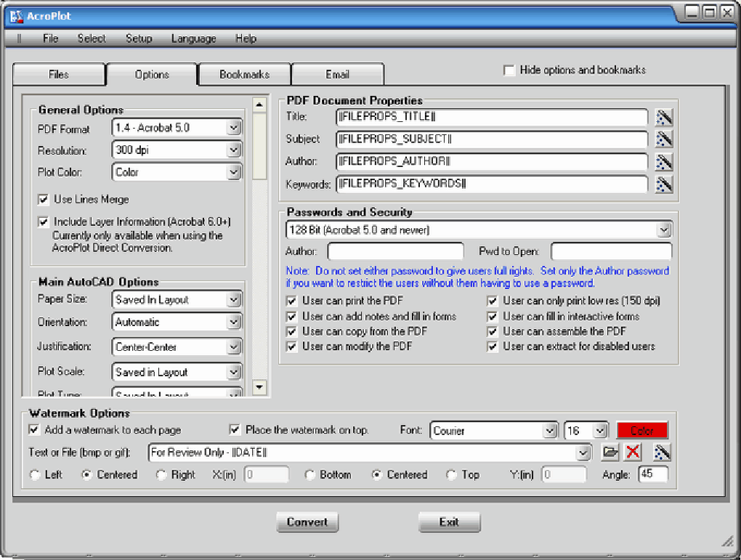Image resolution: width=741 pixels, height=560 pixels.
Task: Select horizontal Centered radio next to Left
Action: (x=86, y=475)
